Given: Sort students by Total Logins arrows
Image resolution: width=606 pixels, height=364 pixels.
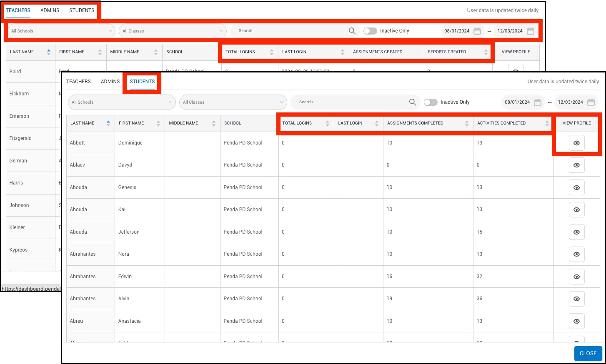Looking at the screenshot, I should [328, 123].
